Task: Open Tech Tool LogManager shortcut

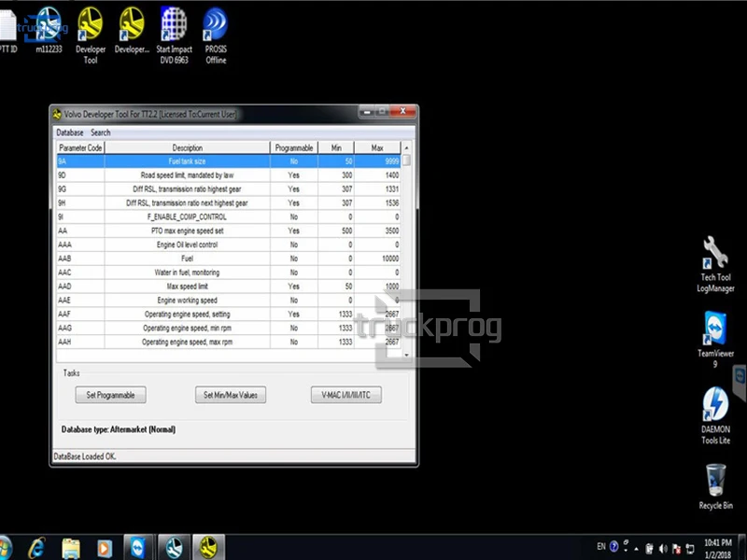Action: pyautogui.click(x=715, y=265)
